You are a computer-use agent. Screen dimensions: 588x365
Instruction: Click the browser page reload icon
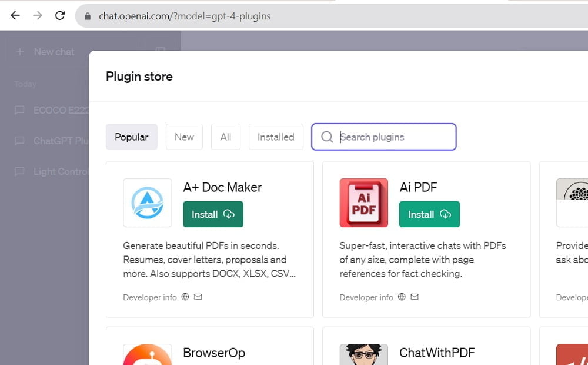[60, 15]
